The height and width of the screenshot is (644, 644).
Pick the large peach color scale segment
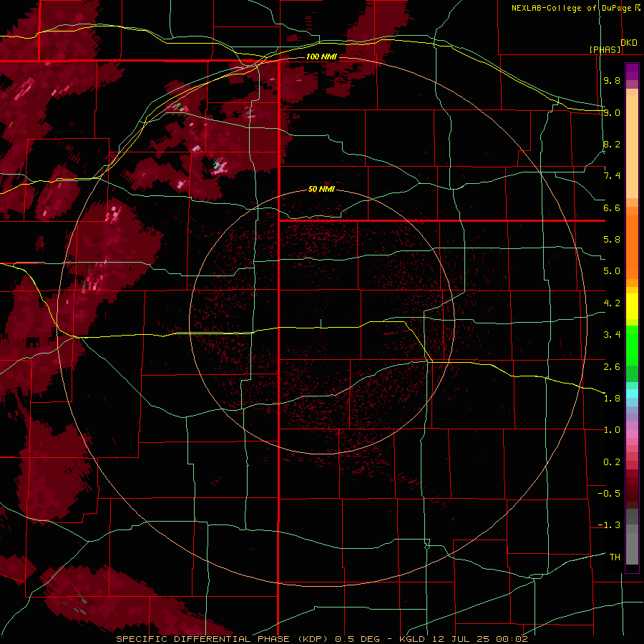[x=632, y=147]
